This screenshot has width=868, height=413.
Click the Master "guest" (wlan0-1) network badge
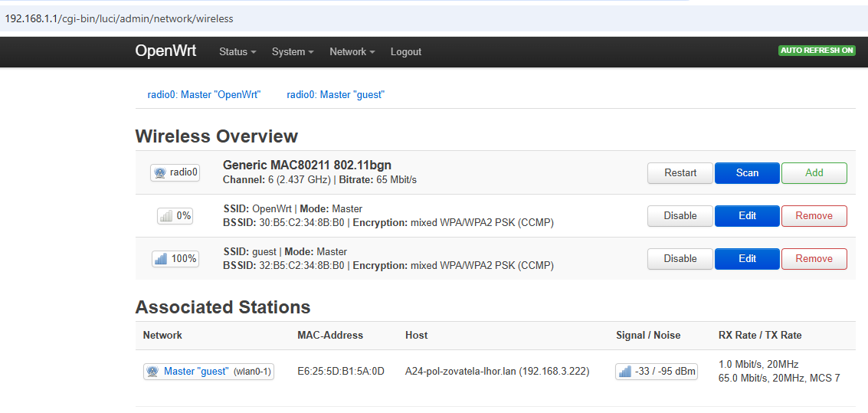point(208,372)
